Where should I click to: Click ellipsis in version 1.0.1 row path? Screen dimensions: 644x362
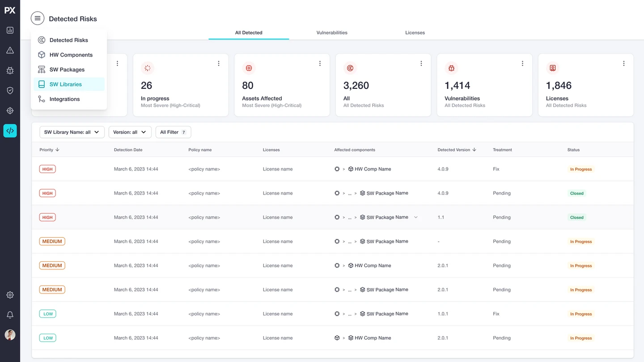[350, 314]
